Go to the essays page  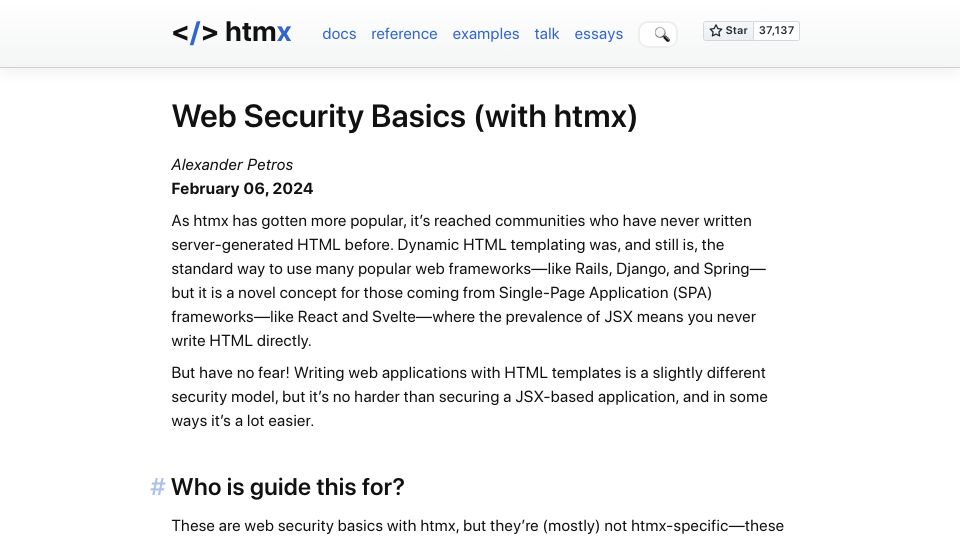pyautogui.click(x=598, y=34)
